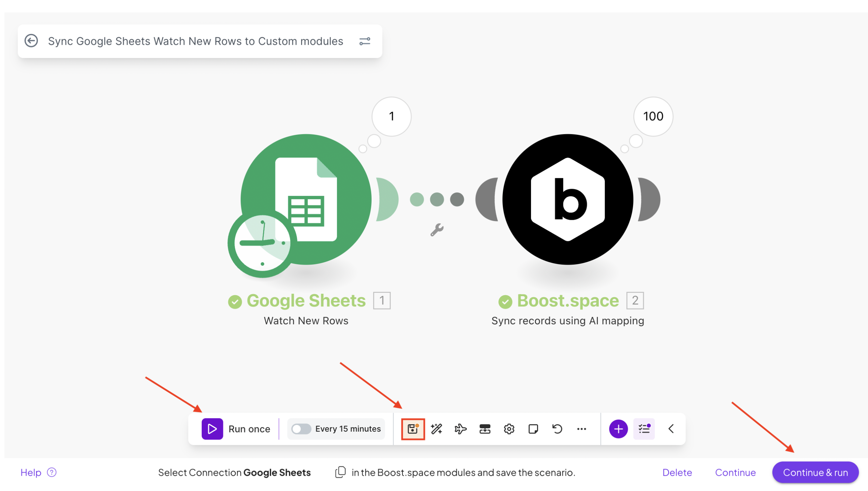The width and height of the screenshot is (868, 491).
Task: Click the Continue & run button
Action: pos(815,472)
